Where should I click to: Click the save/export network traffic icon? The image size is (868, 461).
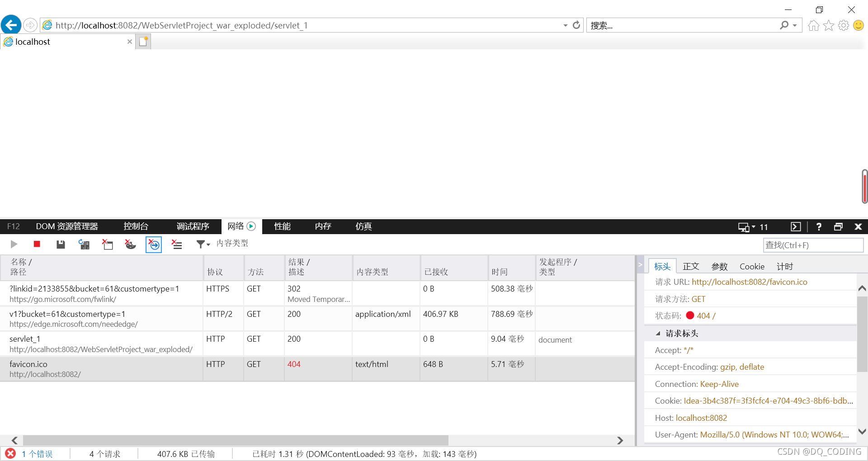click(x=61, y=245)
